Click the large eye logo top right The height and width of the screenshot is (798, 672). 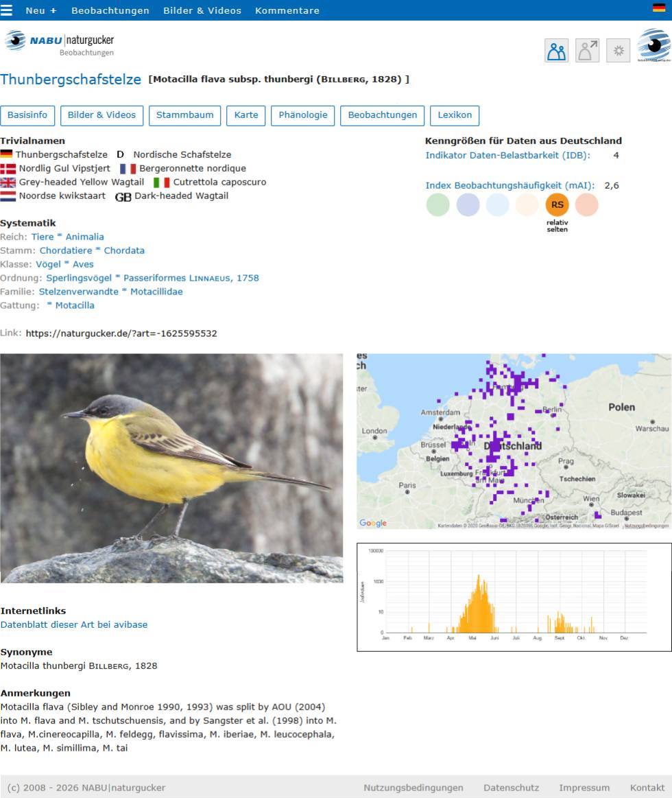point(653,45)
